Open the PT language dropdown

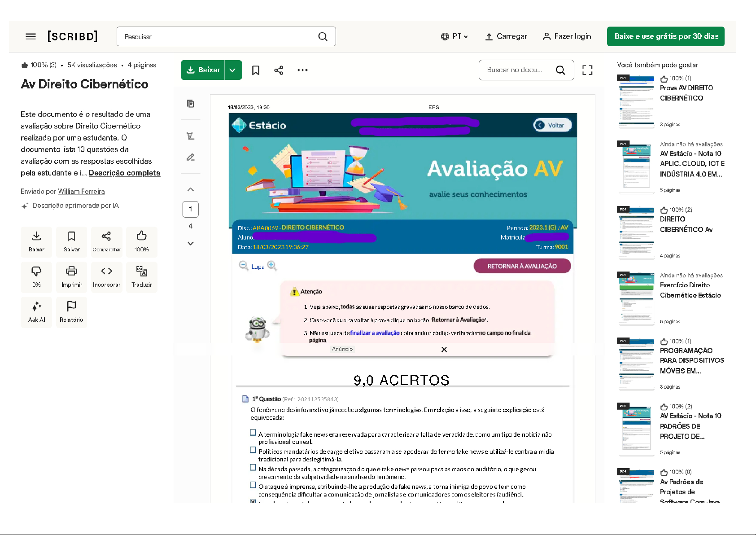(x=454, y=36)
